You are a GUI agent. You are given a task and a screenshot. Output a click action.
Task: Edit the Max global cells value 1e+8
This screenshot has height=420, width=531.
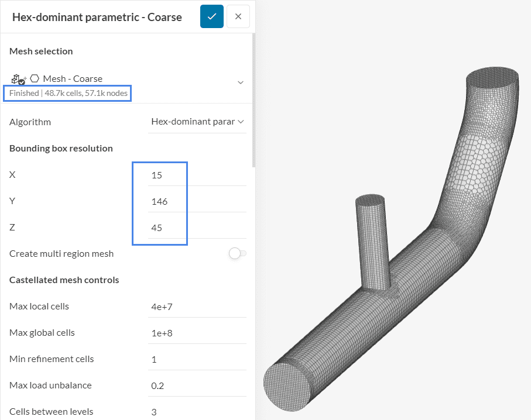(x=197, y=333)
